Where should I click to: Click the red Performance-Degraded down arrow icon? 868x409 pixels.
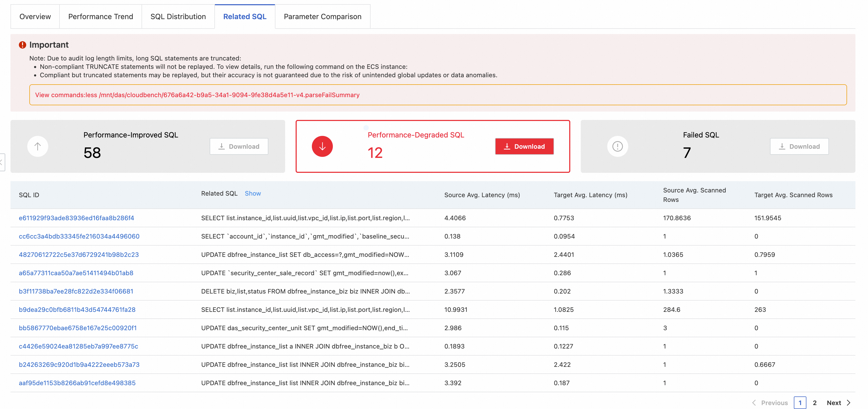322,146
